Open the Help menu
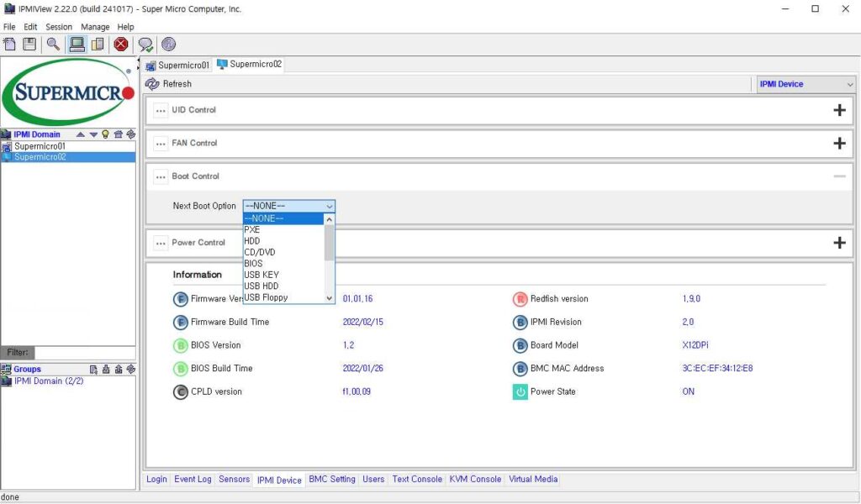This screenshot has width=861, height=504. (x=126, y=27)
